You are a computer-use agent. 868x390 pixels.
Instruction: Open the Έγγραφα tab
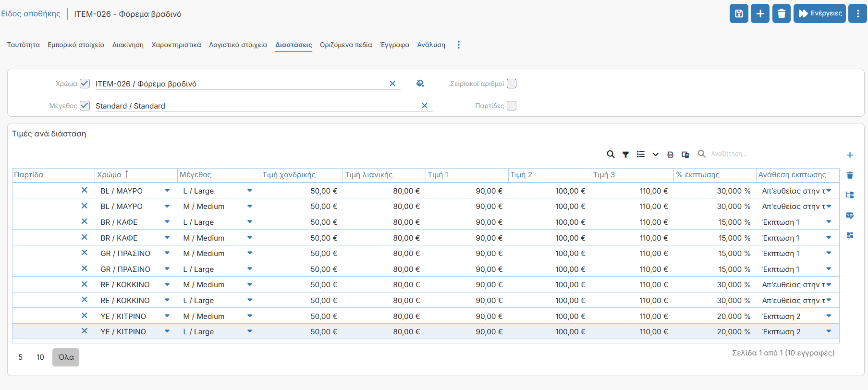[x=395, y=45]
